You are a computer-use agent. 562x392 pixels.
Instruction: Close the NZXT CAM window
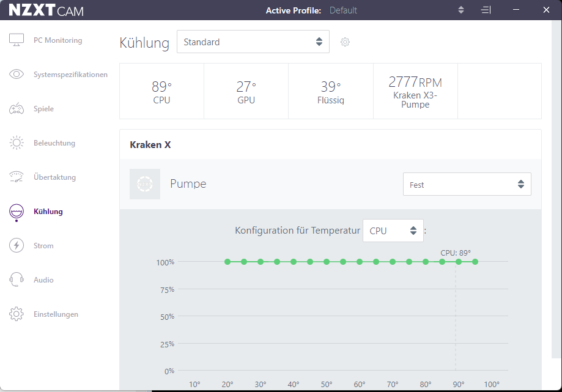click(x=546, y=10)
